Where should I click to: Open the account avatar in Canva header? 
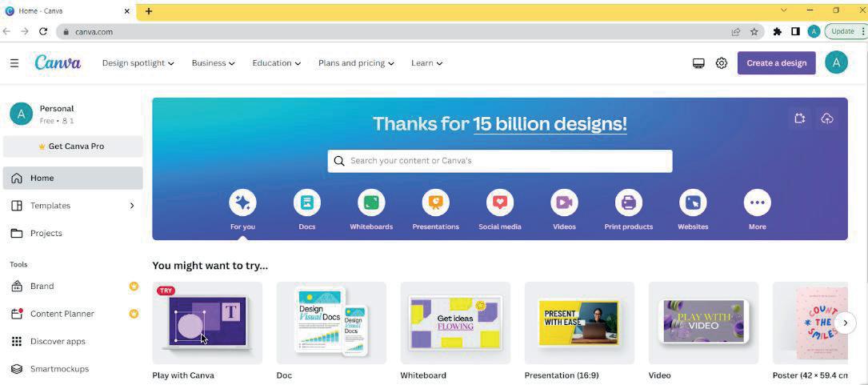point(836,62)
